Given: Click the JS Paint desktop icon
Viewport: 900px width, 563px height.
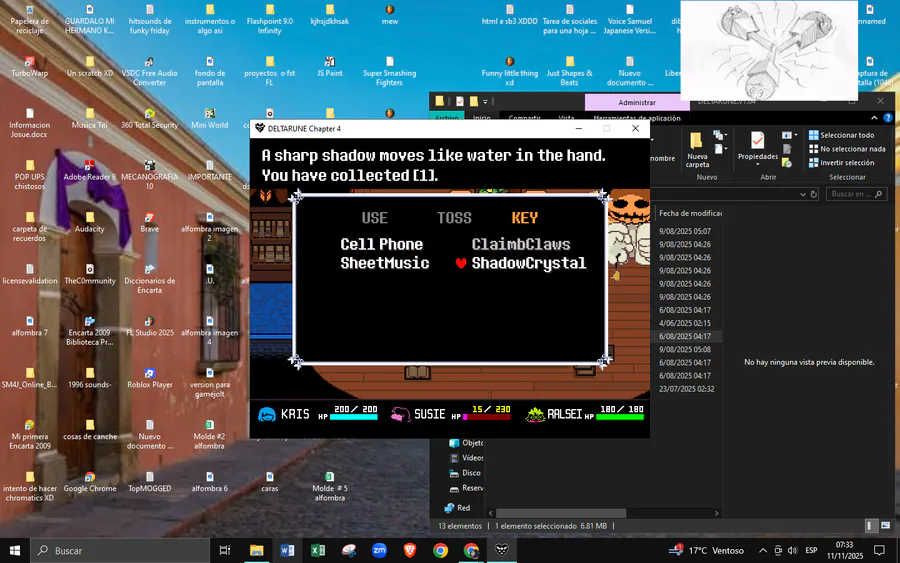Looking at the screenshot, I should [329, 67].
